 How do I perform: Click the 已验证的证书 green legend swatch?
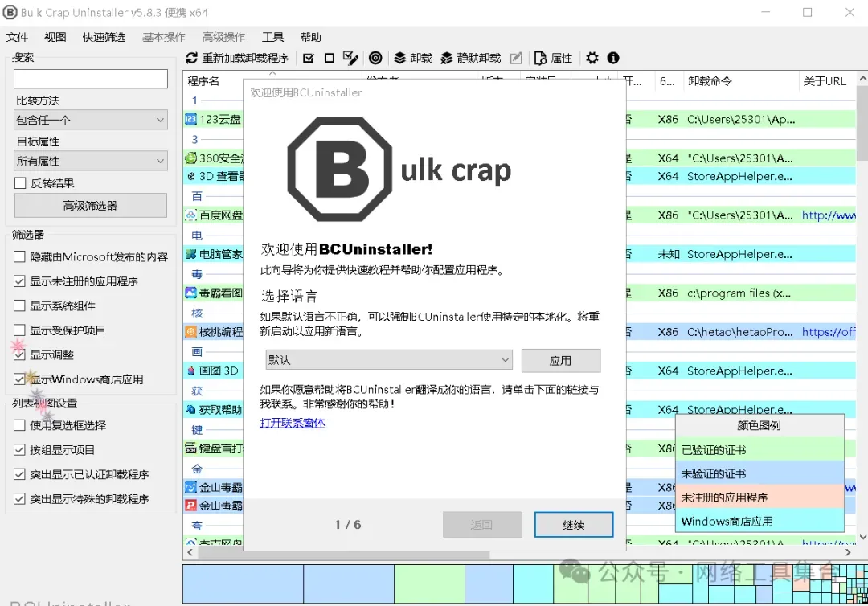coord(759,450)
